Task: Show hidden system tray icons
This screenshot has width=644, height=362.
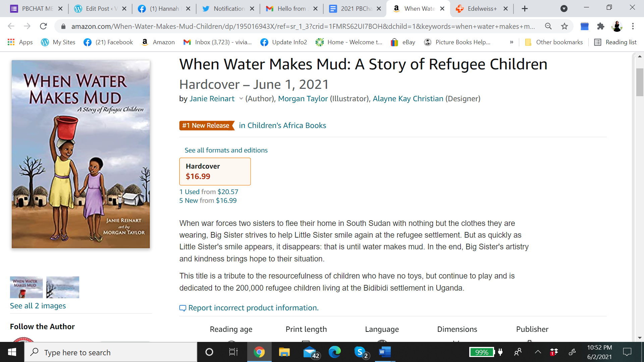Action: (x=538, y=352)
